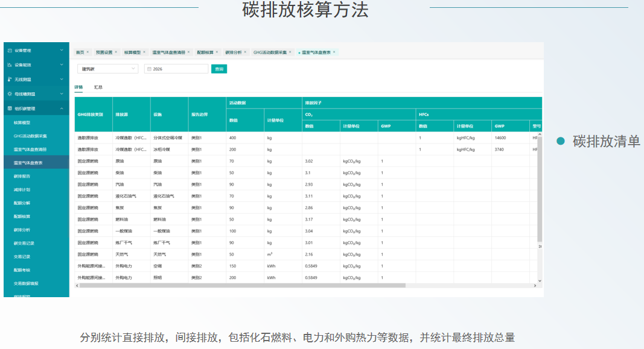Close the 首页 tab
Viewport: 644px width, 349px height.
[88, 52]
